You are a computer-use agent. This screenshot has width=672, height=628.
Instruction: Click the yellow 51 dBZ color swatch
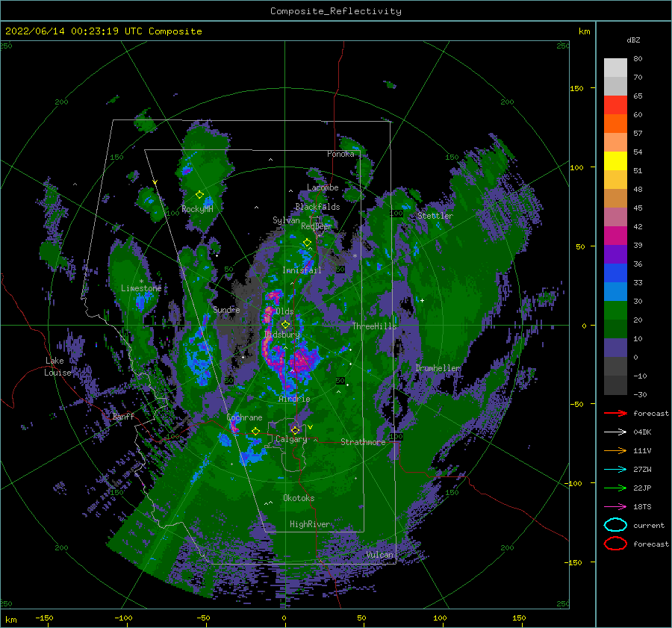tap(615, 161)
